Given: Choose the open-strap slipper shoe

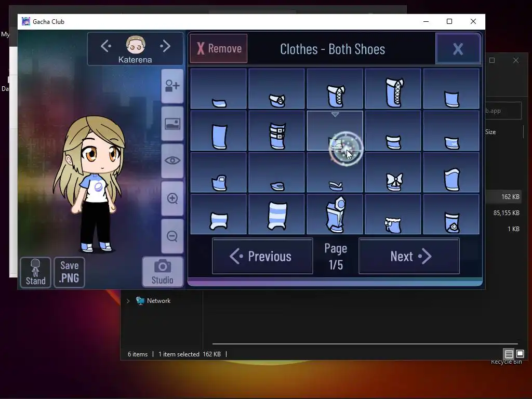Looking at the screenshot, I should point(335,172).
